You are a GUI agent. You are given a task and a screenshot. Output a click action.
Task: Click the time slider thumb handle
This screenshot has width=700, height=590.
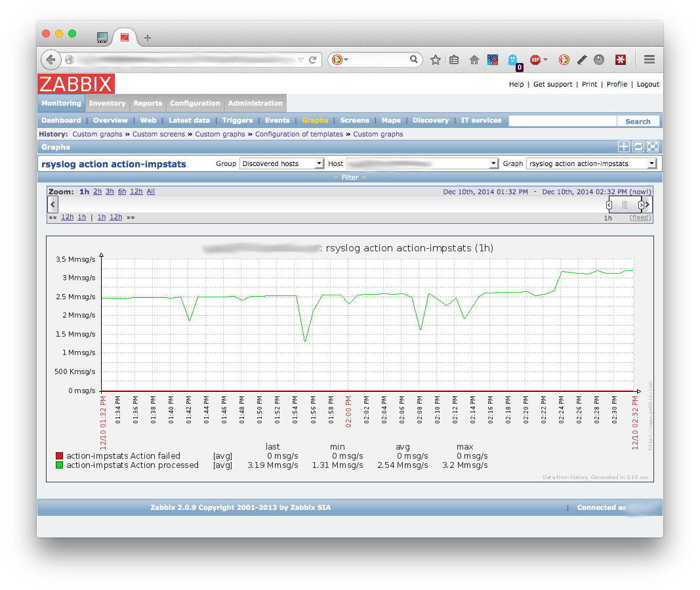click(x=625, y=205)
